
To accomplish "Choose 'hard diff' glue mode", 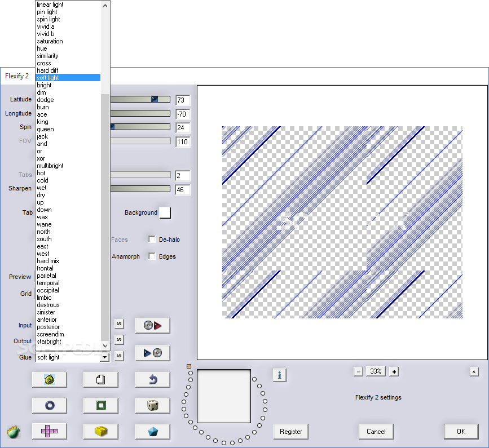I will 68,70.
